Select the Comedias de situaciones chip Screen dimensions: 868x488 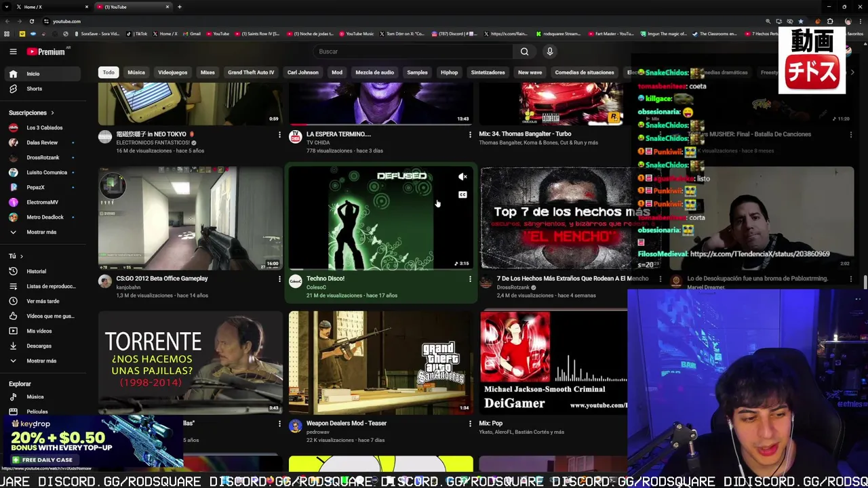click(585, 73)
